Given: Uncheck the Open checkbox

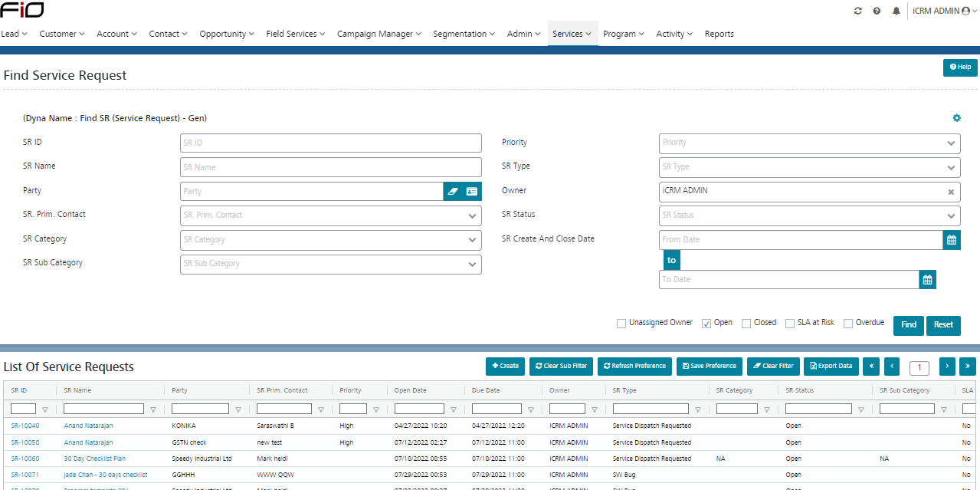Looking at the screenshot, I should (x=706, y=324).
